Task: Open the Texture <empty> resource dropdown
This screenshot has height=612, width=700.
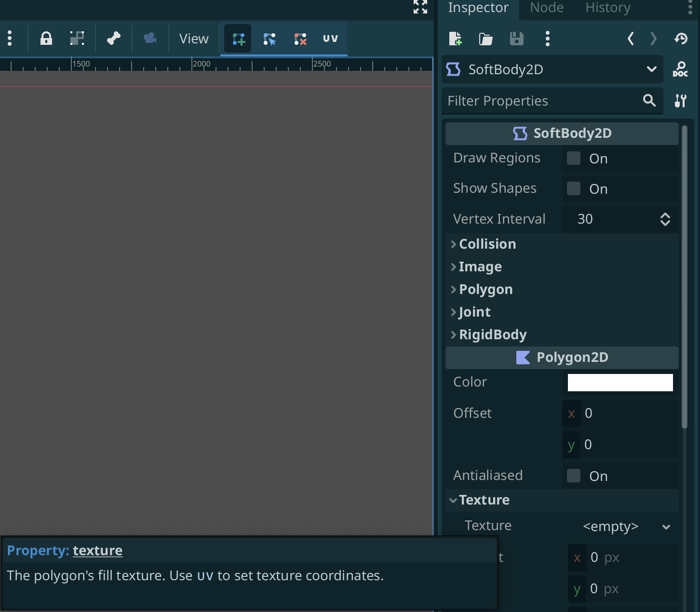Action: point(621,526)
